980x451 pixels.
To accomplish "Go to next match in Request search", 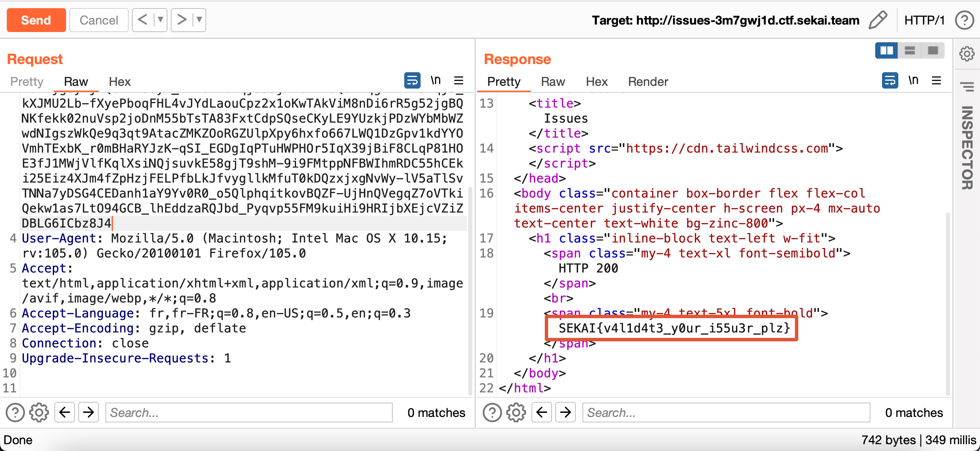I will [x=88, y=412].
